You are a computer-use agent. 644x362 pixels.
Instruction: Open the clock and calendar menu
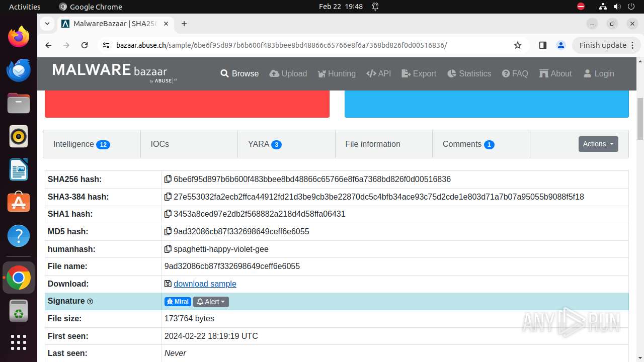tap(341, 7)
